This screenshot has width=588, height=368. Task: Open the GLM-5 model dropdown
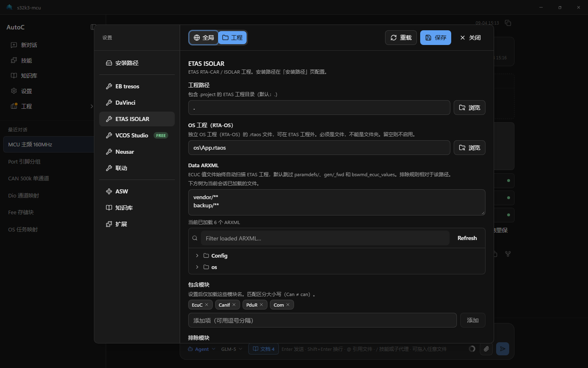click(232, 349)
